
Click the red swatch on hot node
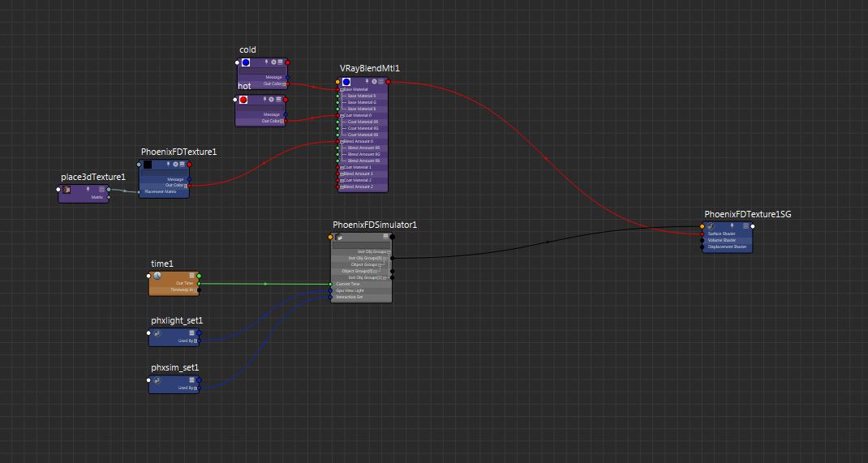pyautogui.click(x=243, y=100)
